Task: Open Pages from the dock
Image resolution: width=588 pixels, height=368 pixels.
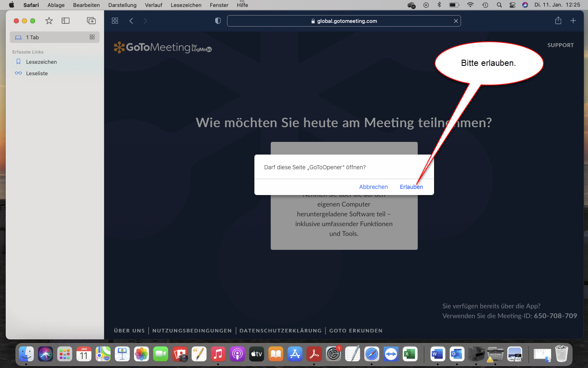Action: (x=199, y=354)
